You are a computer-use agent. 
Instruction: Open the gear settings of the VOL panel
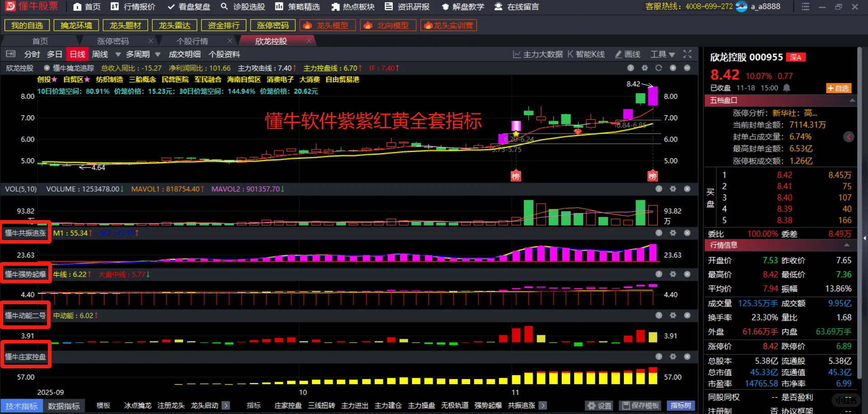click(673, 189)
